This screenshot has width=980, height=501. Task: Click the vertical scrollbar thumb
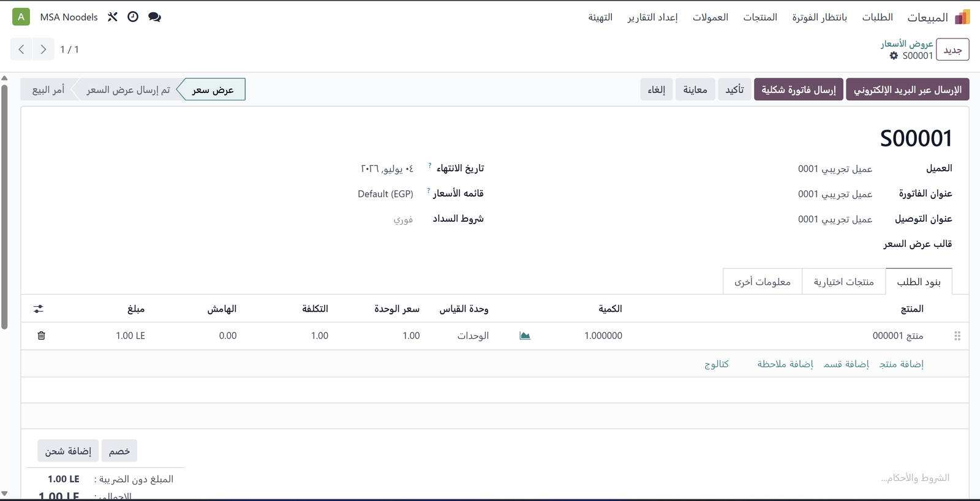4,207
